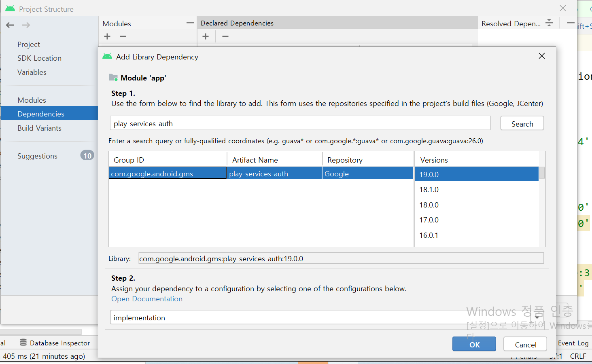Minimize the Modules panel
This screenshot has width=592, height=364.
point(190,23)
